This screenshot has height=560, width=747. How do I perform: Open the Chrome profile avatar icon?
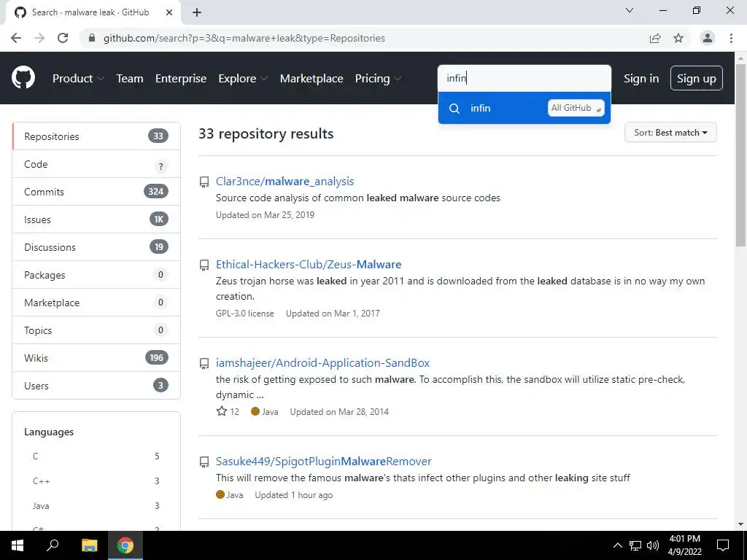(x=708, y=38)
